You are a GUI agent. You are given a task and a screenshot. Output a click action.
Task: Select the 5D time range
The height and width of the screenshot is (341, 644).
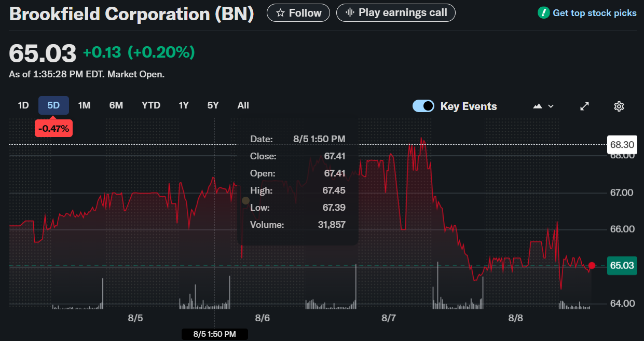pos(53,105)
